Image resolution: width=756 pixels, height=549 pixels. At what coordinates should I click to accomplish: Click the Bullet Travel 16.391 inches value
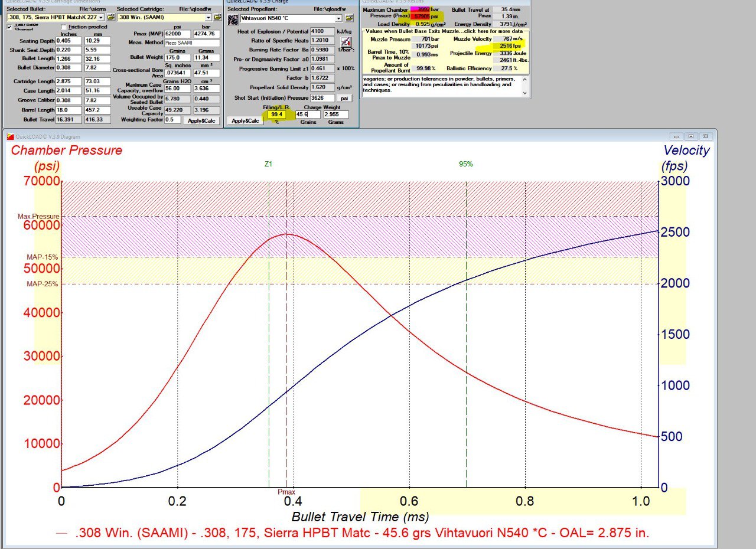point(69,119)
